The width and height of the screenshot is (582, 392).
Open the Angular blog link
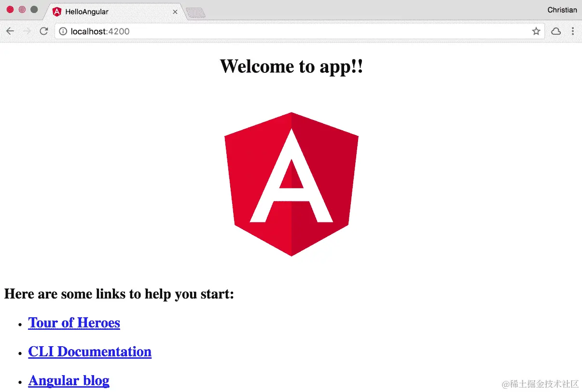click(69, 380)
